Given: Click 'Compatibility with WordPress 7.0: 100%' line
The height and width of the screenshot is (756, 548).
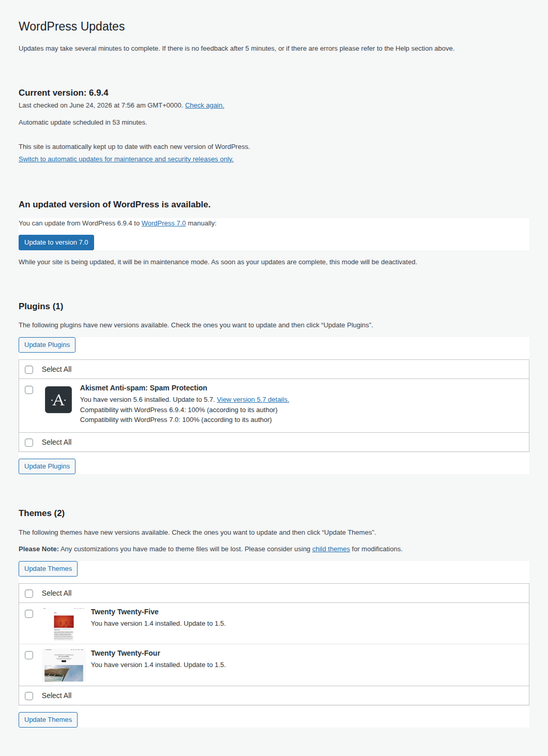Looking at the screenshot, I should (176, 420).
